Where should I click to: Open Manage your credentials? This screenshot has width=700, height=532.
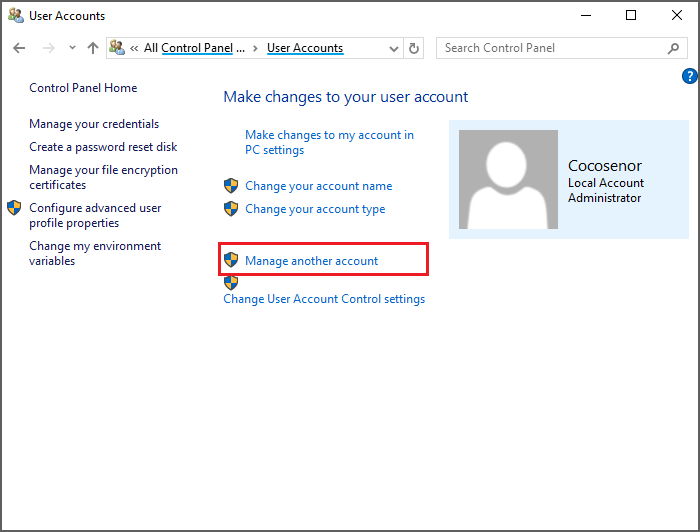[94, 124]
